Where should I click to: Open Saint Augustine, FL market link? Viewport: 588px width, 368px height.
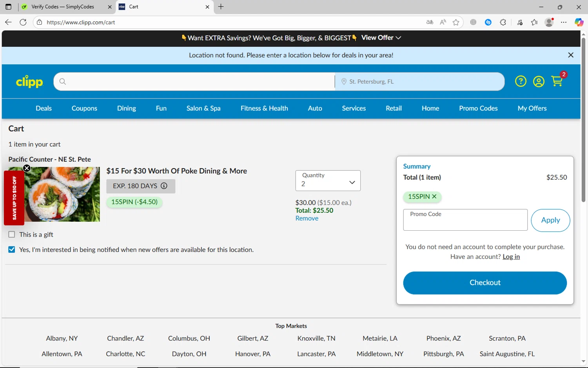point(507,354)
